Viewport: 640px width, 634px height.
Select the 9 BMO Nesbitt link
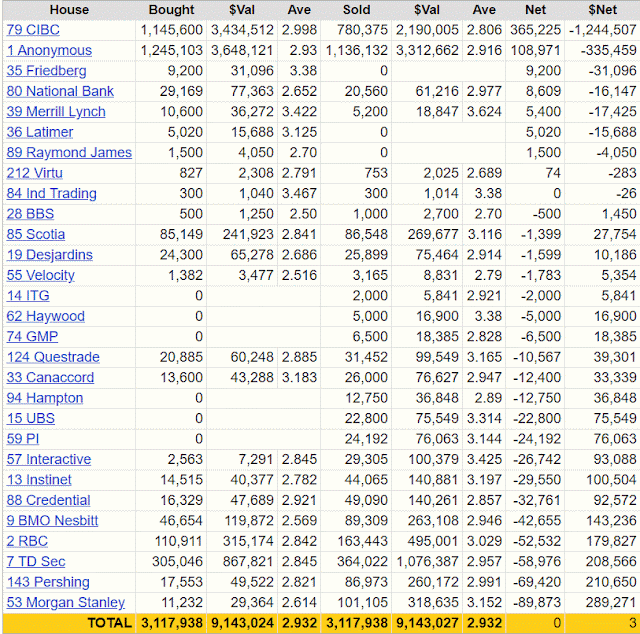(52, 521)
